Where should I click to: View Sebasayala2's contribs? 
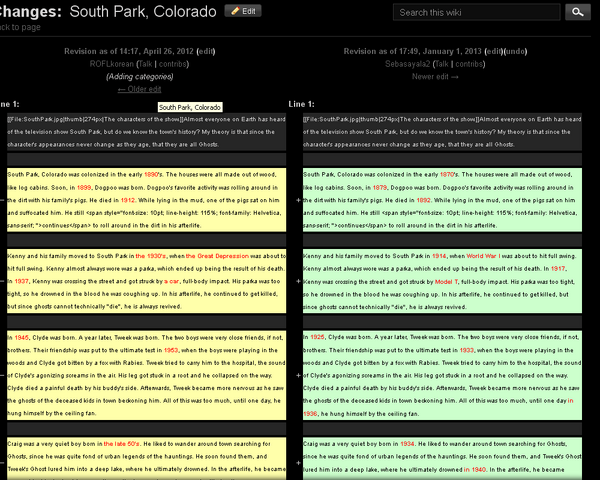coord(469,64)
